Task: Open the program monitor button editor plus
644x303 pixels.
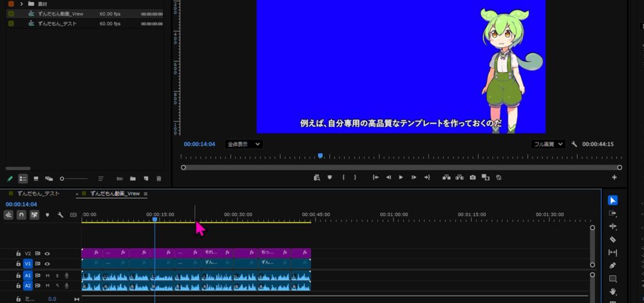Action: pos(614,178)
